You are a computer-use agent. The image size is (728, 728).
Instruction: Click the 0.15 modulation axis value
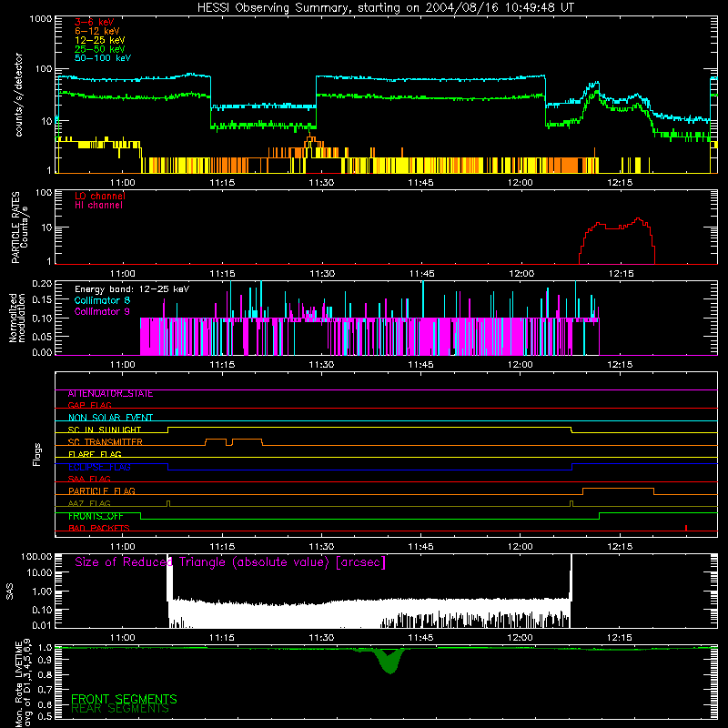(42, 300)
